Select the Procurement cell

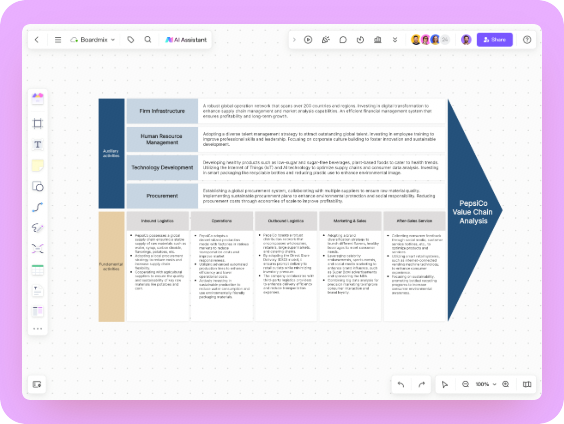tap(162, 196)
